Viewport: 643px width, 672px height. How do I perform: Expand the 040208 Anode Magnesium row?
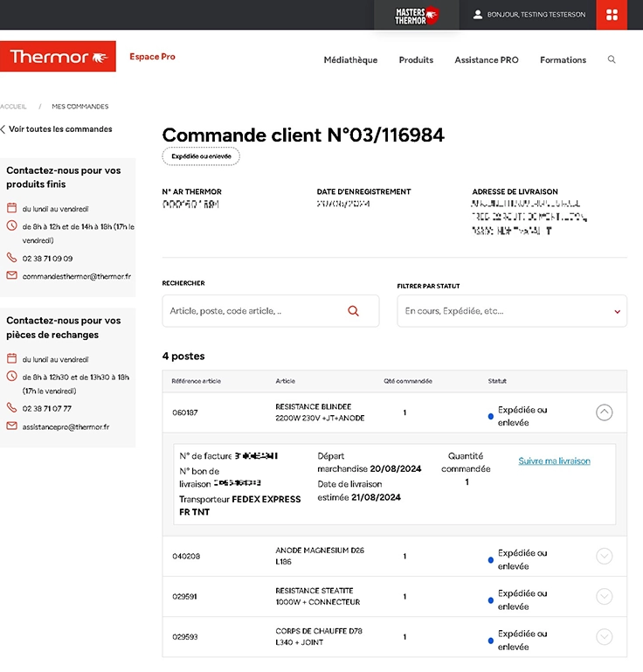pyautogui.click(x=604, y=556)
